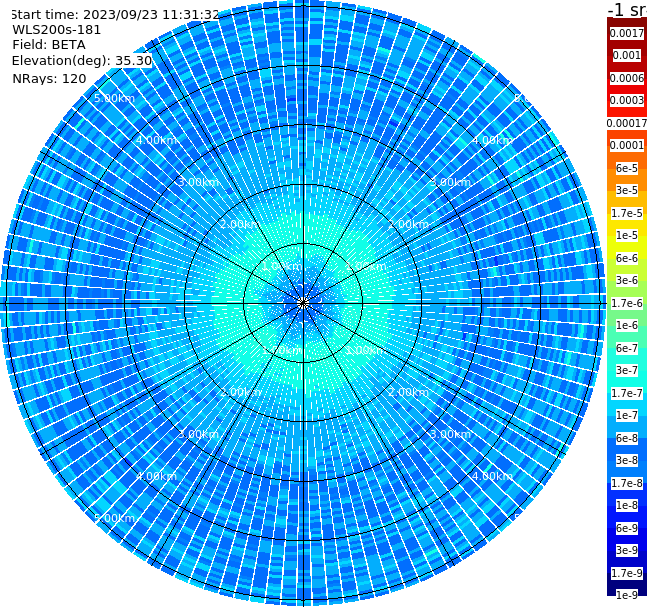
Task: Select the Elevation(deg): 35.30 text
Action: 82,61
